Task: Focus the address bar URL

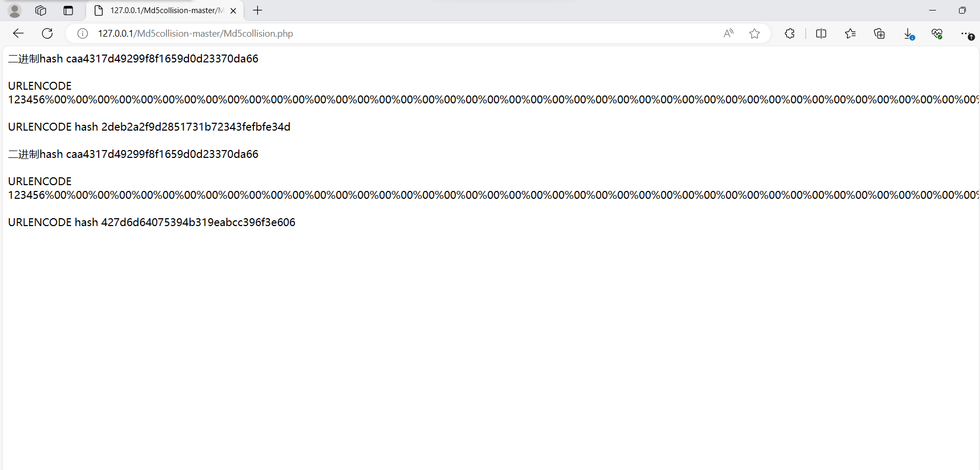Action: pyautogui.click(x=195, y=34)
